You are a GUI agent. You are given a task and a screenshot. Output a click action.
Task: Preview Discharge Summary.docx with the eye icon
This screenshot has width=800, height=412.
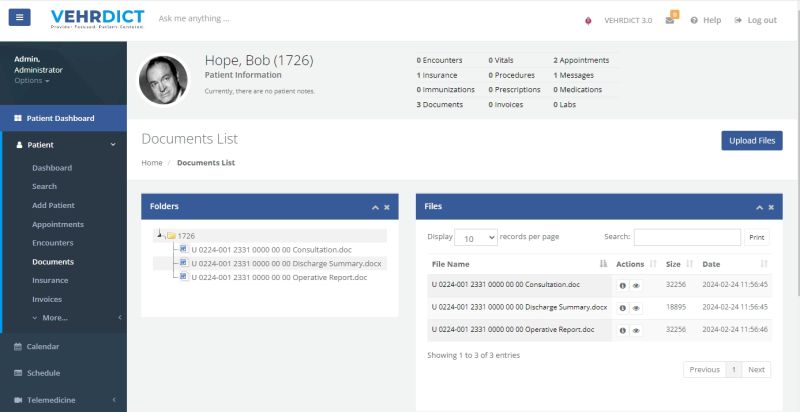coord(636,308)
